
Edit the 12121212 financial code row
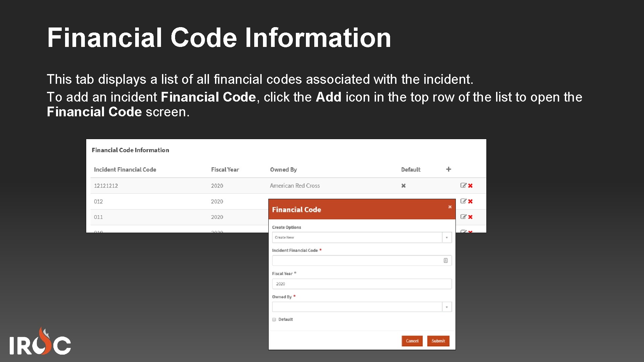pos(463,185)
